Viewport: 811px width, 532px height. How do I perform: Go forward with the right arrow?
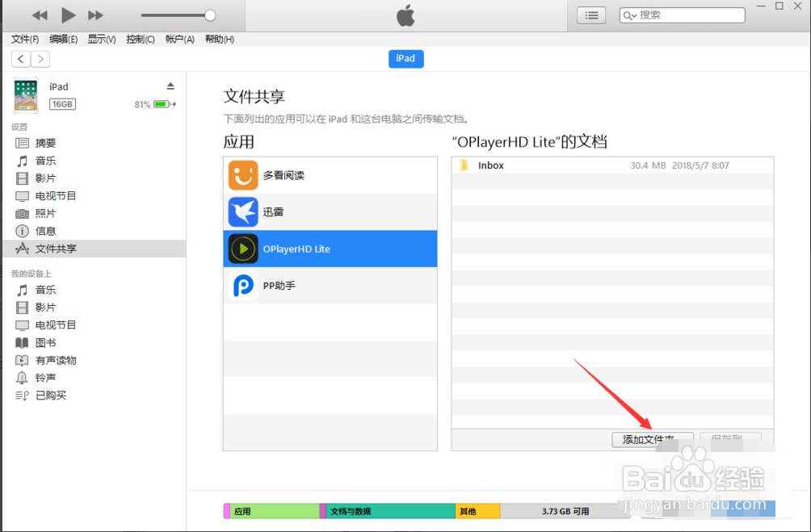pos(40,59)
